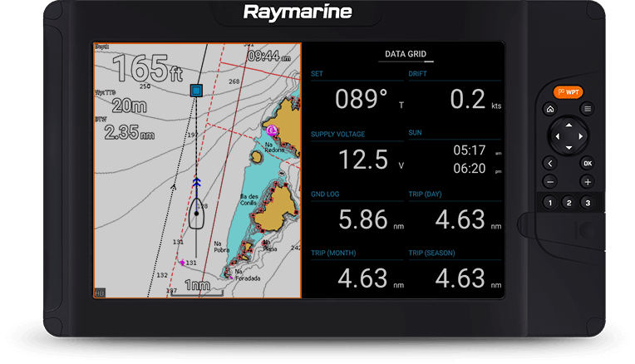
Task: Zoom in using the plus button
Action: [x=587, y=182]
